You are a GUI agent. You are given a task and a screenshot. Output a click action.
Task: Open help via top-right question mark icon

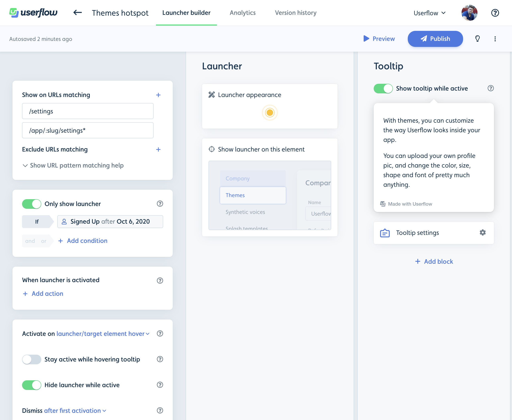tap(495, 13)
